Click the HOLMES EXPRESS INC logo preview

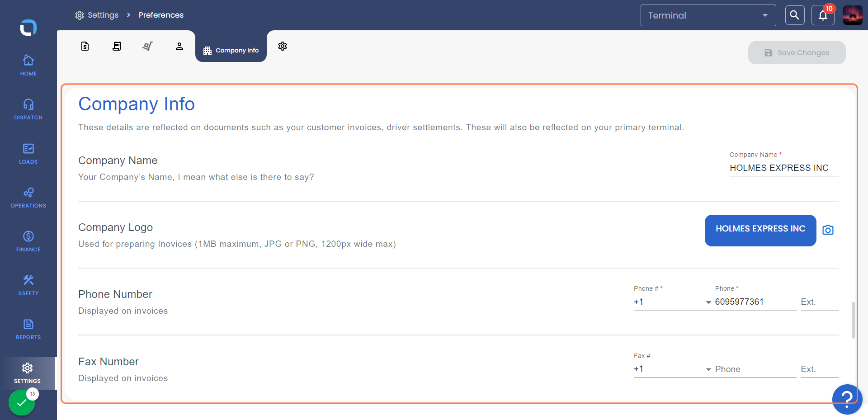[x=760, y=230]
